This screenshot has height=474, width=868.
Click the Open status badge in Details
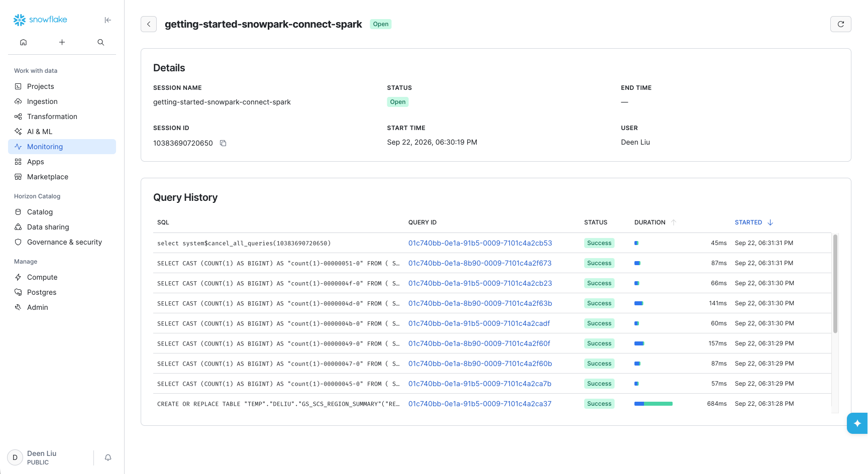click(x=398, y=102)
